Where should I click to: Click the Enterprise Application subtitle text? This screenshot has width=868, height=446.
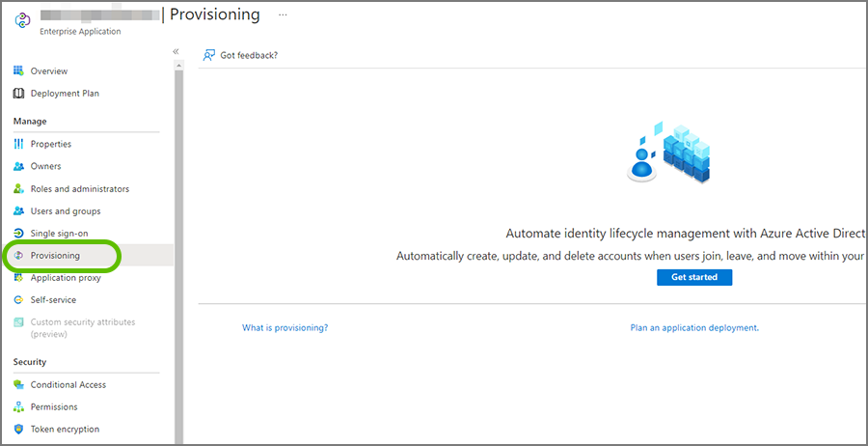pyautogui.click(x=80, y=32)
